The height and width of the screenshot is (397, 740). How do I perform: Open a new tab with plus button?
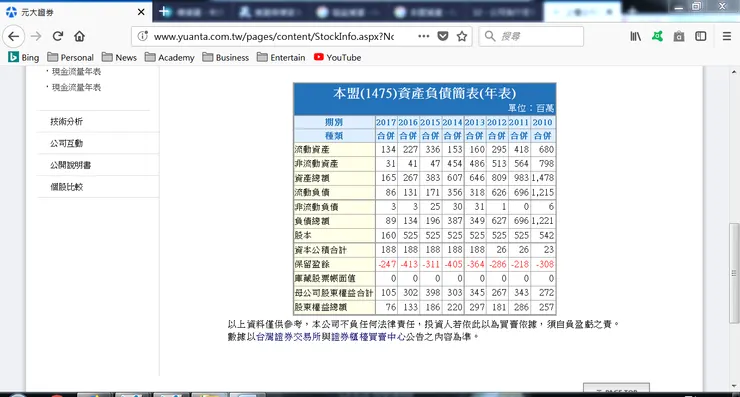(164, 12)
